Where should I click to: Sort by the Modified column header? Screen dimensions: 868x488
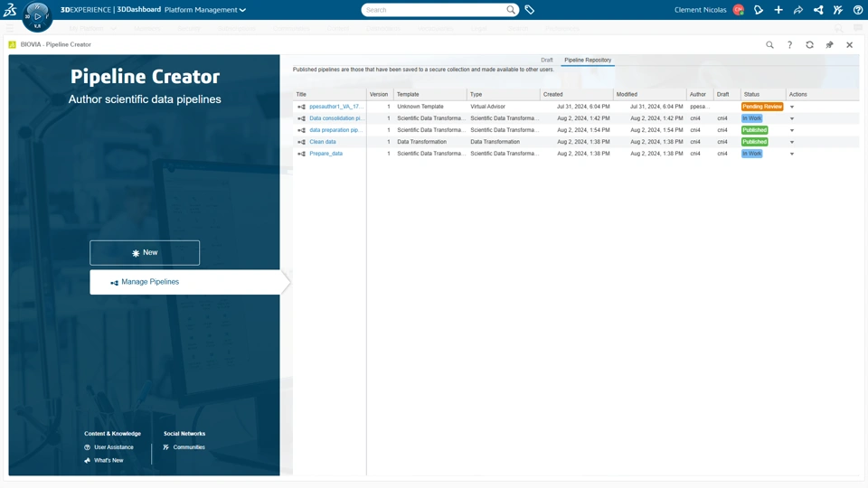point(650,94)
